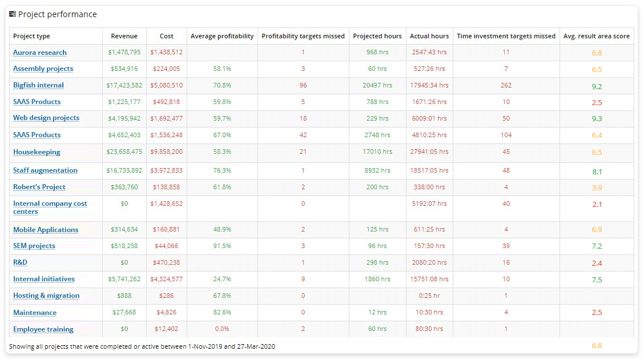
Task: Open the Housekeeping project
Action: click(x=36, y=152)
